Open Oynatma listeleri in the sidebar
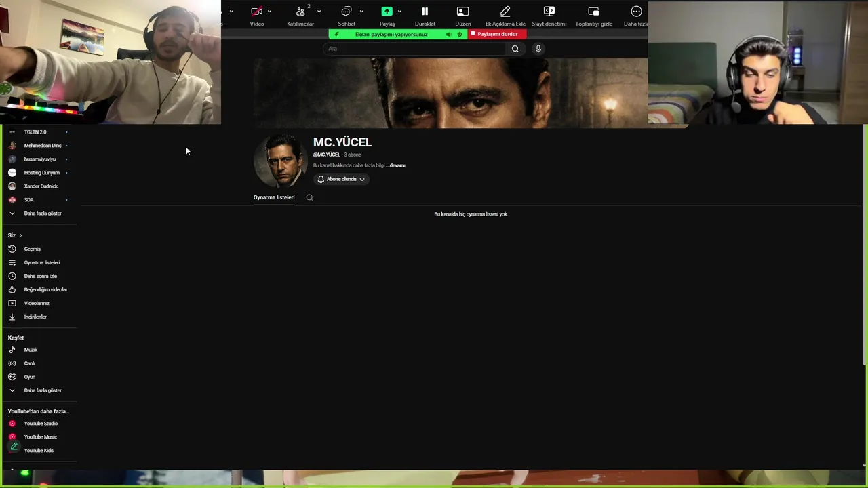Image resolution: width=868 pixels, height=488 pixels. point(38,262)
